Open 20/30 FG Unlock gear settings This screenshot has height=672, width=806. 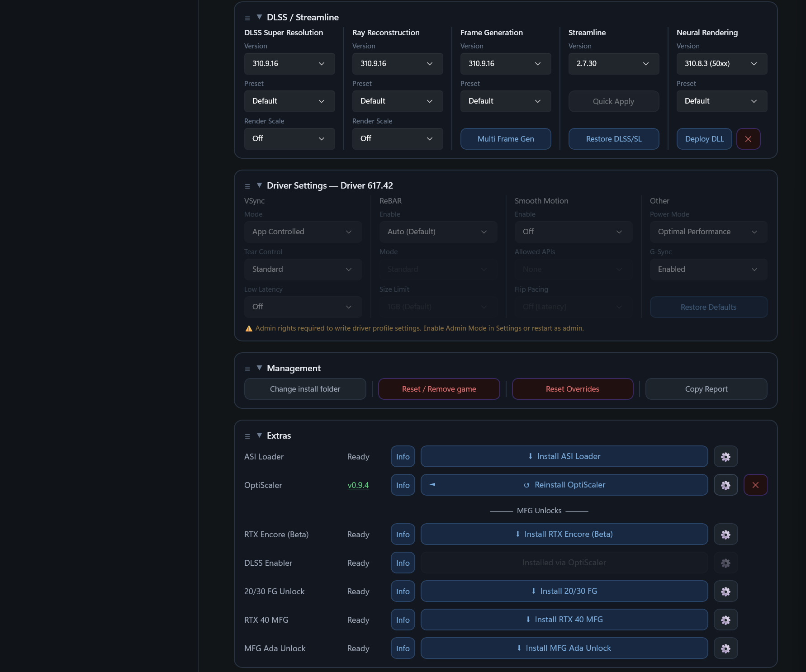[725, 592]
